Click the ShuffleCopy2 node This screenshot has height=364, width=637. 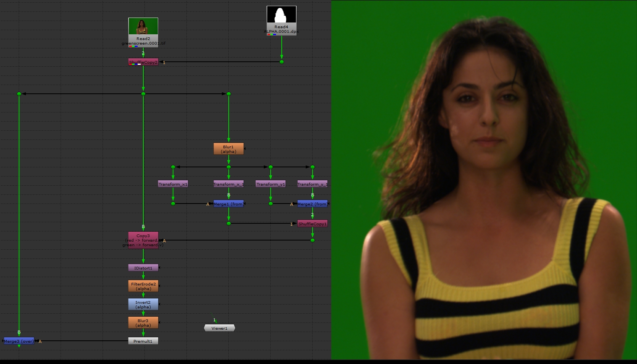click(143, 62)
